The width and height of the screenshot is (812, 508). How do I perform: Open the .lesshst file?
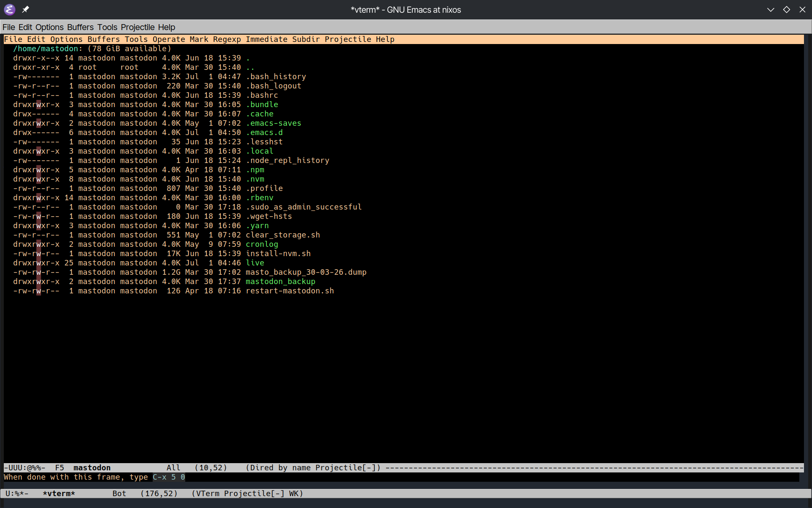click(x=264, y=142)
